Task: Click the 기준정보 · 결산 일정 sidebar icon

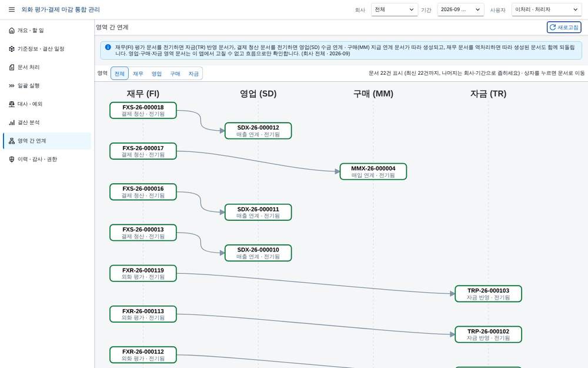Action: pos(12,49)
